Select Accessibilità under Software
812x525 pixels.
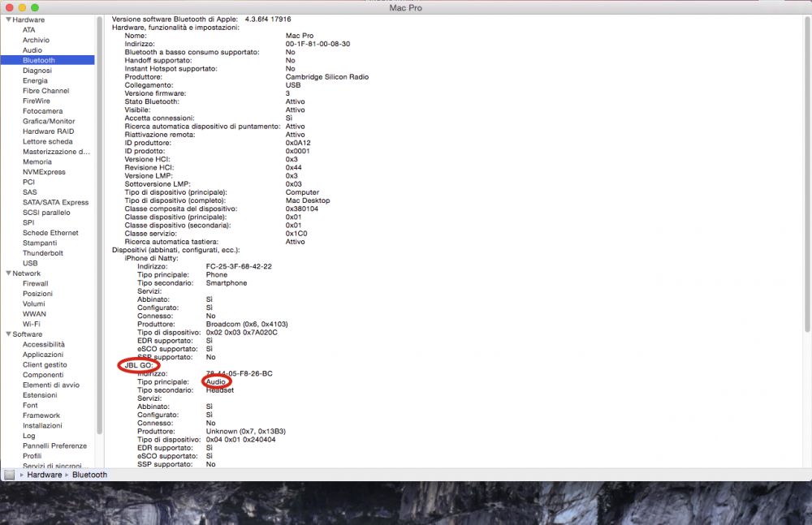pyautogui.click(x=44, y=344)
